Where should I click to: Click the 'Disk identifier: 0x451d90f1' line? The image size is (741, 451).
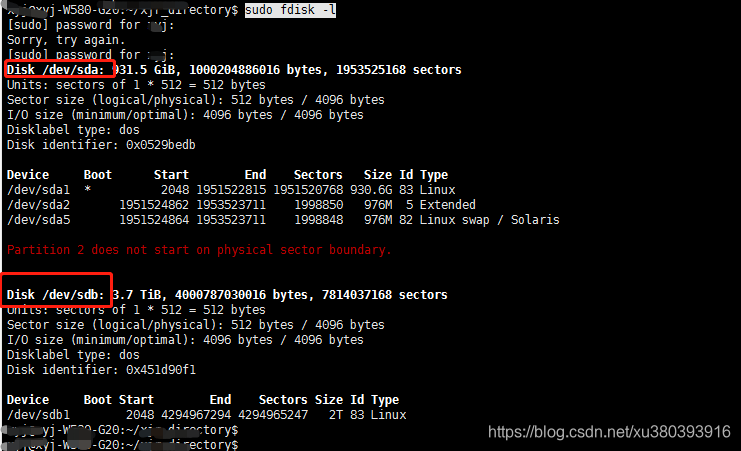[101, 370]
